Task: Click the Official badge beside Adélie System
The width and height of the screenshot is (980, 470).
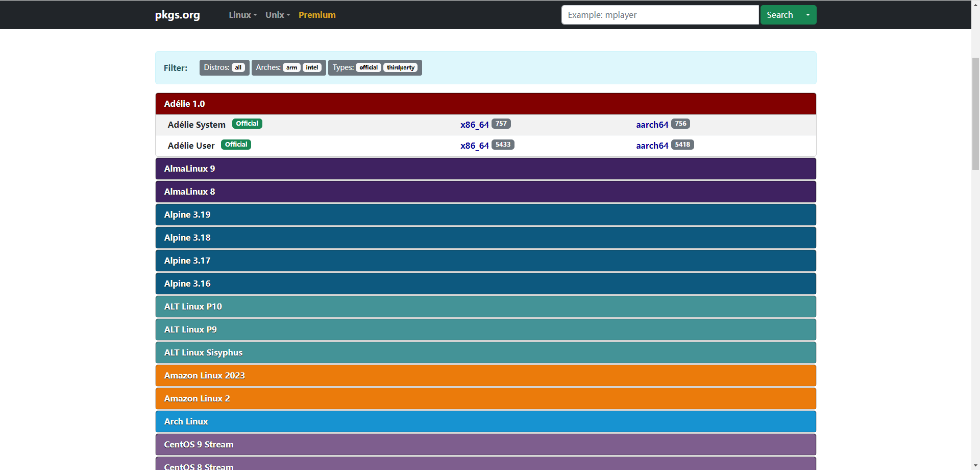Action: [247, 124]
